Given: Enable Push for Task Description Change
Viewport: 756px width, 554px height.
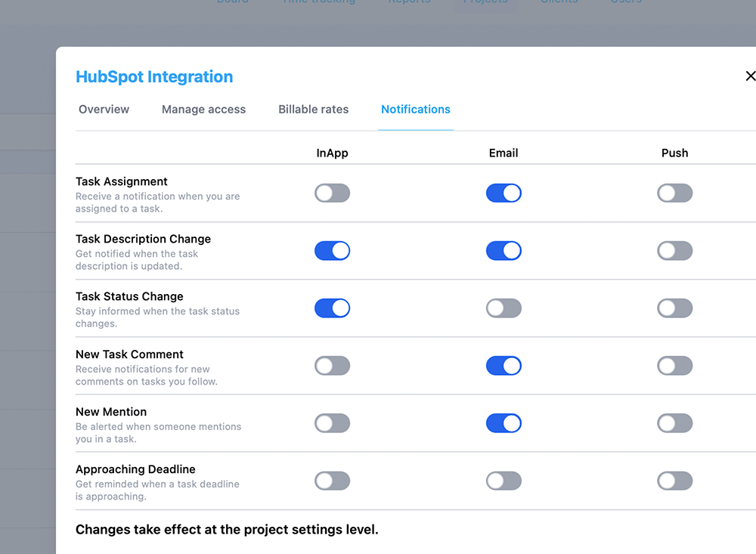Looking at the screenshot, I should click(x=674, y=251).
